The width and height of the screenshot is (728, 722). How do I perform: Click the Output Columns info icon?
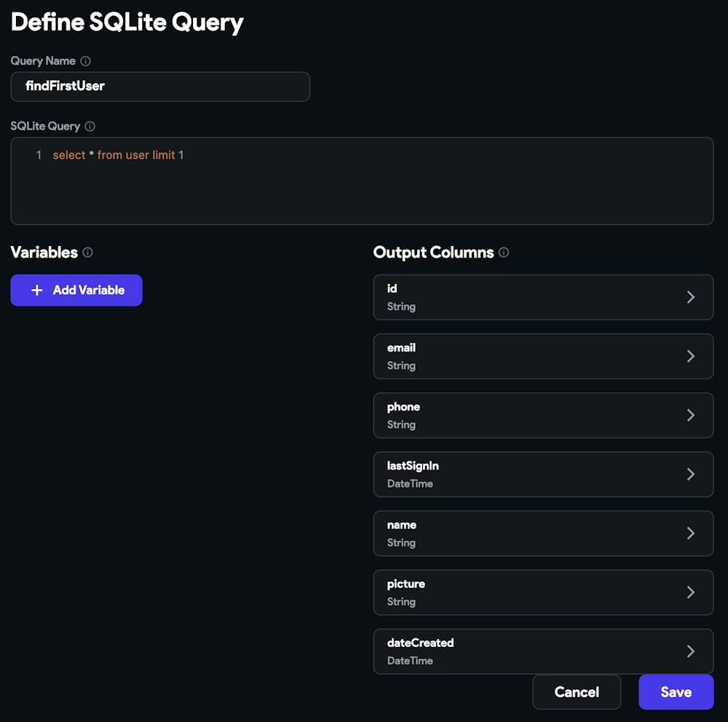click(x=504, y=253)
